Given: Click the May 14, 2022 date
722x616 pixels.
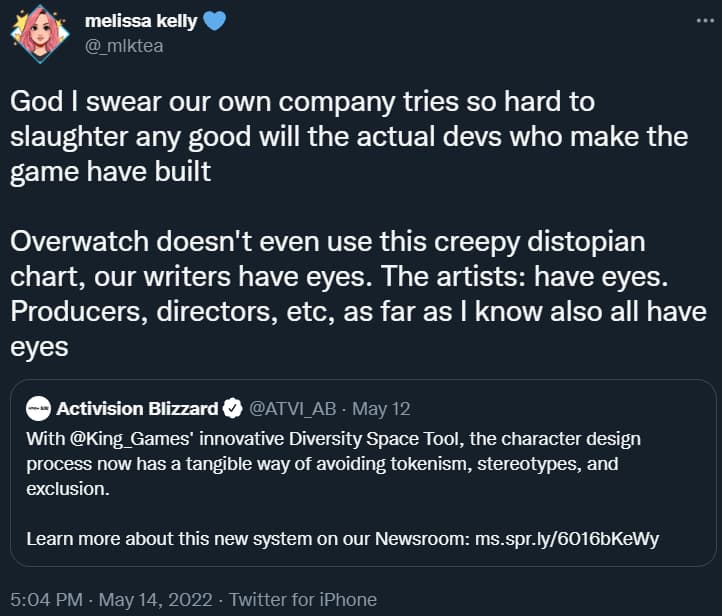Looking at the screenshot, I should 156,600.
